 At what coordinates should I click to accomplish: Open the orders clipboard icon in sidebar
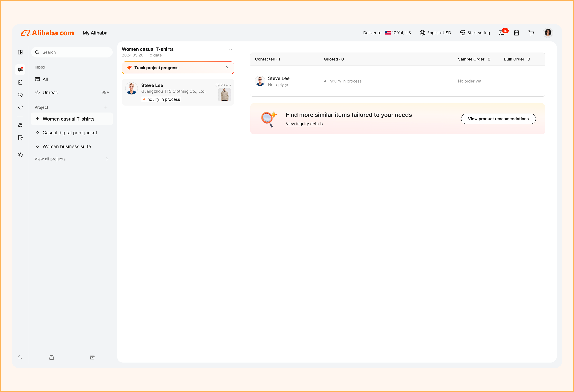pos(20,82)
